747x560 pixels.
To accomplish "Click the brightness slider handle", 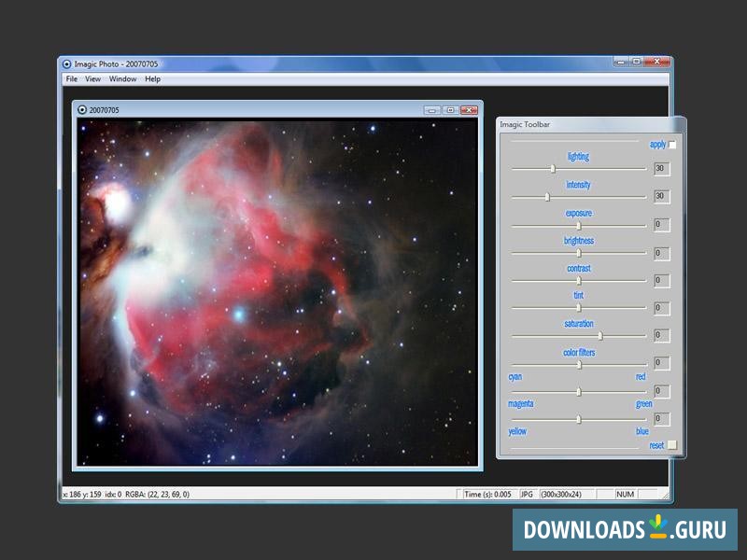I will [x=579, y=253].
